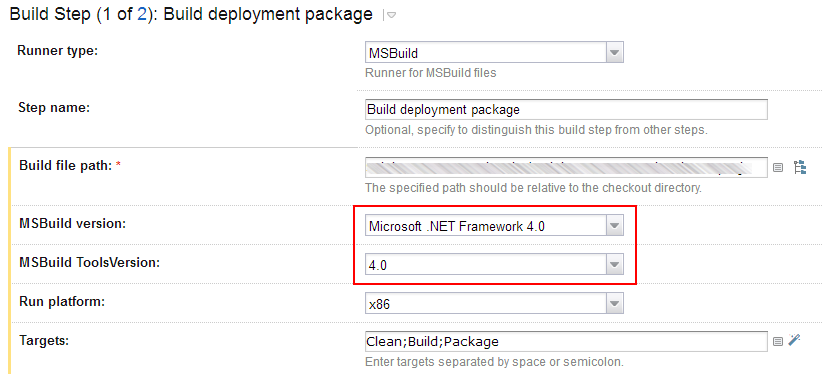Expand the MSBuild ToolsVersion 4.0 dropdown
This screenshot has width=822, height=374.
[x=494, y=265]
